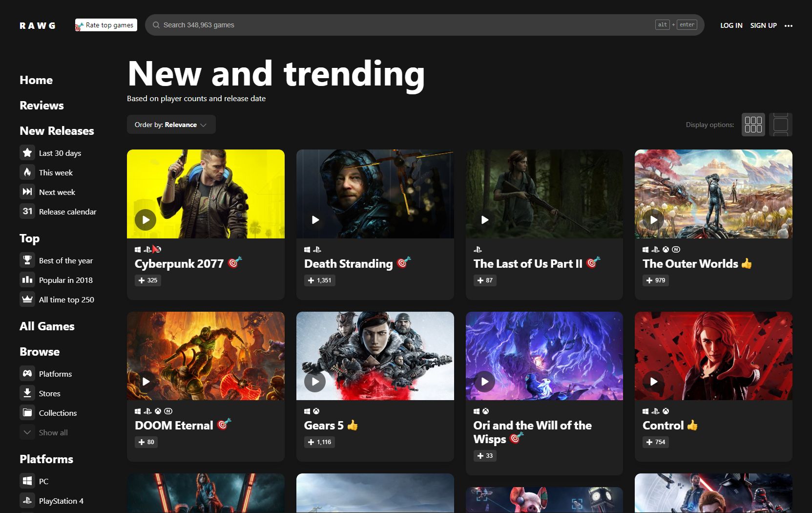Screen dimensions: 812x513
Task: Add Cyberpunk 2077 with the +325 button
Action: pyautogui.click(x=148, y=280)
